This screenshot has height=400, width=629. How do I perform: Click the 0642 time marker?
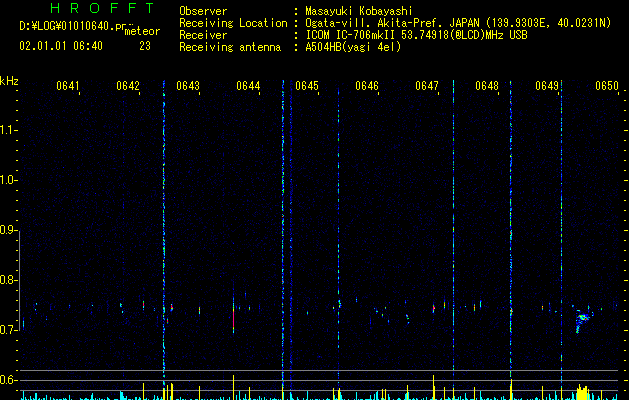128,86
